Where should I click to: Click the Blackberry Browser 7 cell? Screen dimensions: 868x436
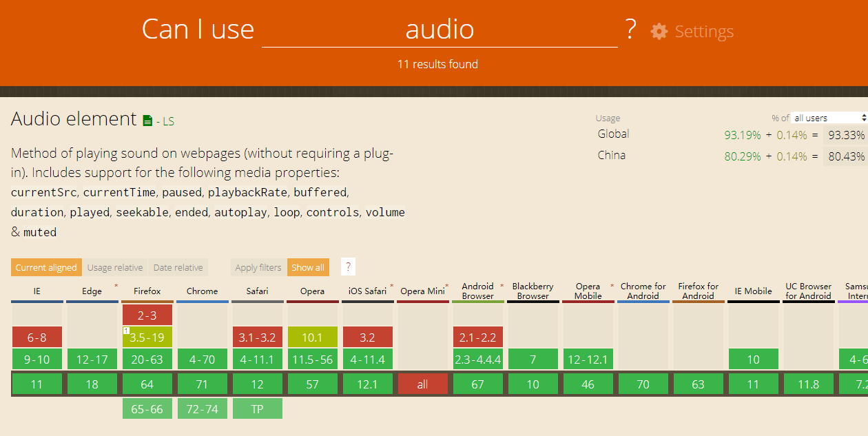click(533, 359)
